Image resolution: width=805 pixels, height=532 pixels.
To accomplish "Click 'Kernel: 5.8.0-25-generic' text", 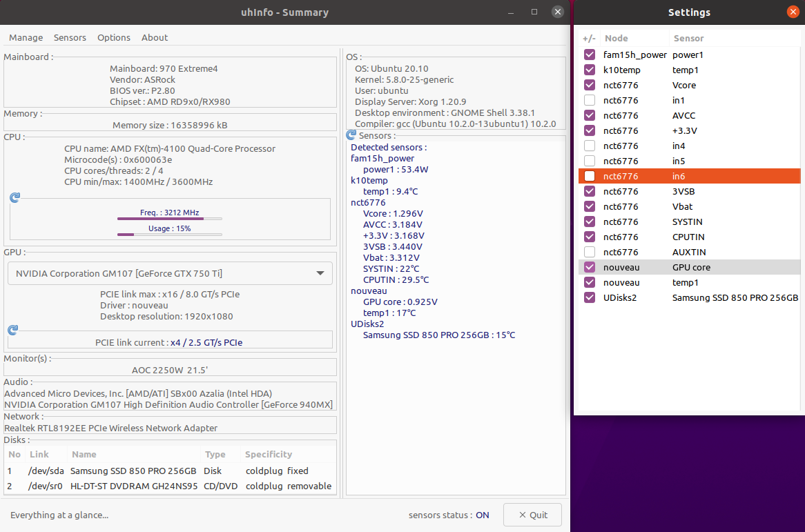I will coord(404,79).
